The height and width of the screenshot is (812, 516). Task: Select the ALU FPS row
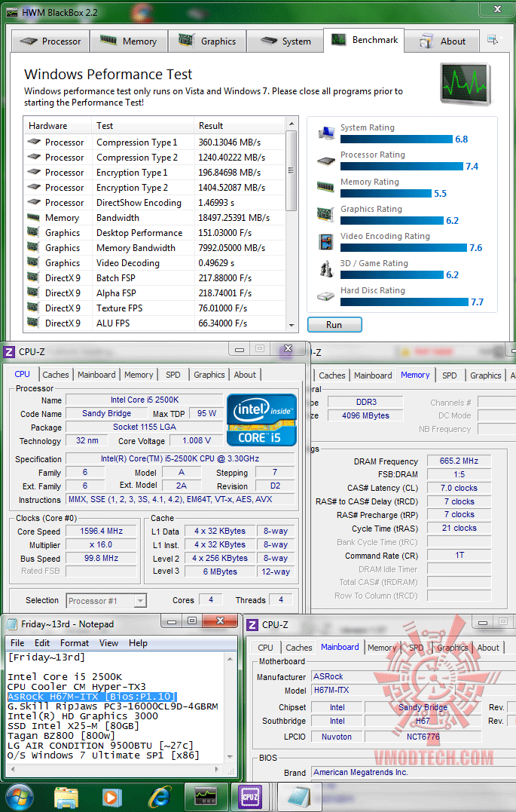(x=154, y=323)
